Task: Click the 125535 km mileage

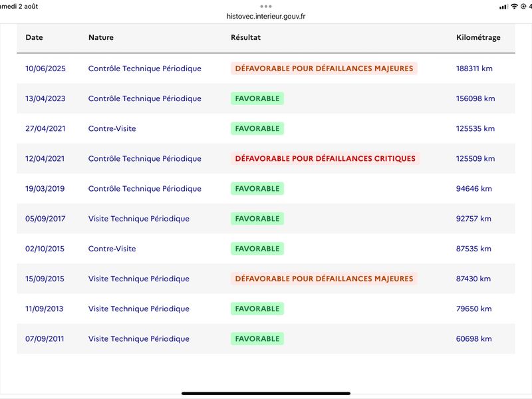Action: 475,128
